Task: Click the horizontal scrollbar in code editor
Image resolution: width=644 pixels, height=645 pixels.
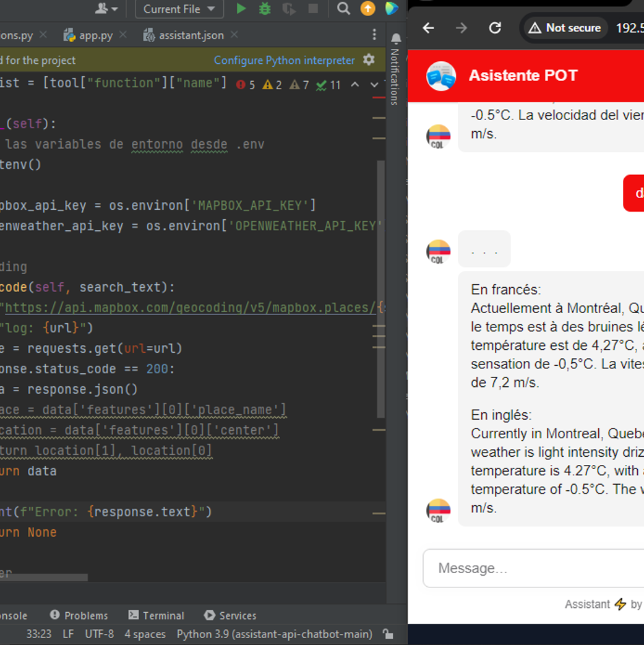Action: [43, 578]
